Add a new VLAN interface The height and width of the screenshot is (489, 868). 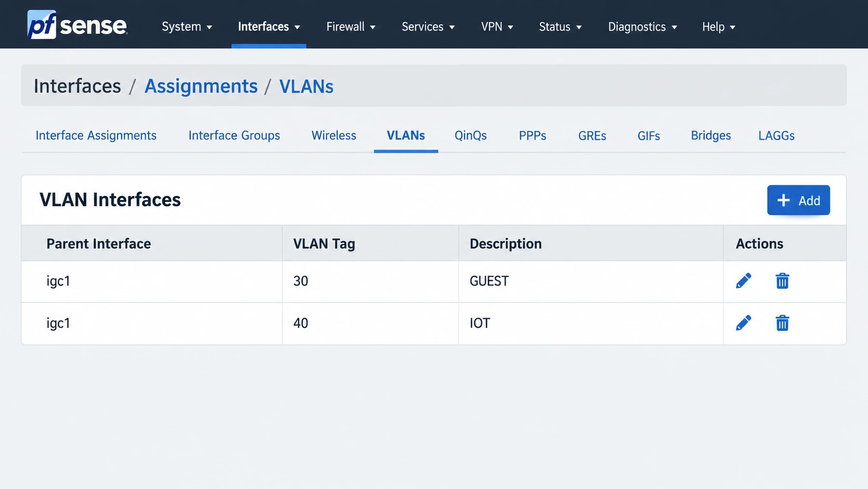(x=798, y=200)
